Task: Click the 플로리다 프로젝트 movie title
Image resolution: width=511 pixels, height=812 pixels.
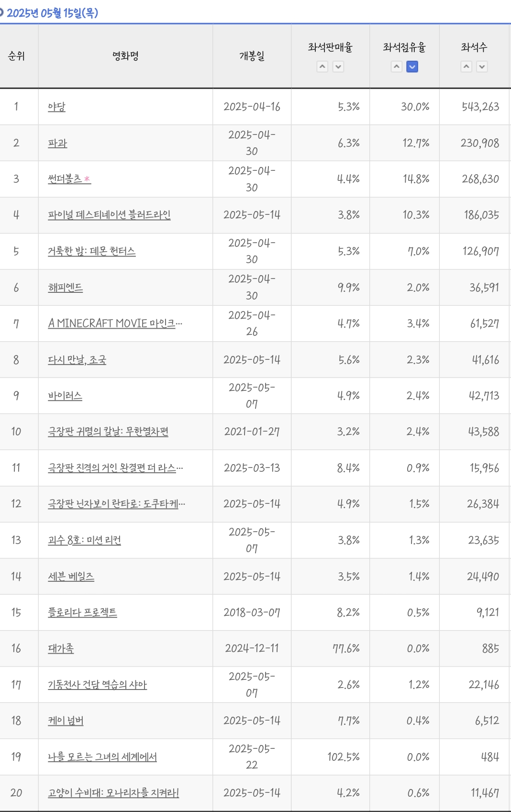Action: click(x=82, y=612)
